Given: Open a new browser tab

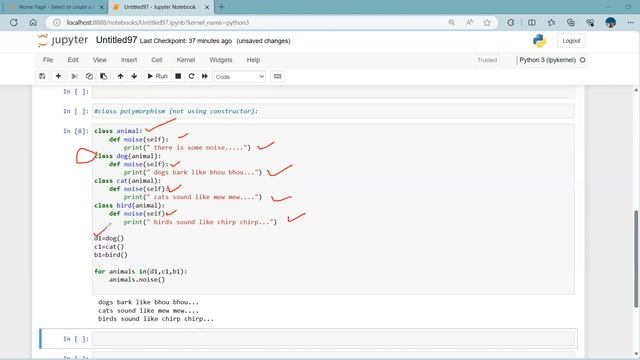Looking at the screenshot, I should [x=222, y=7].
